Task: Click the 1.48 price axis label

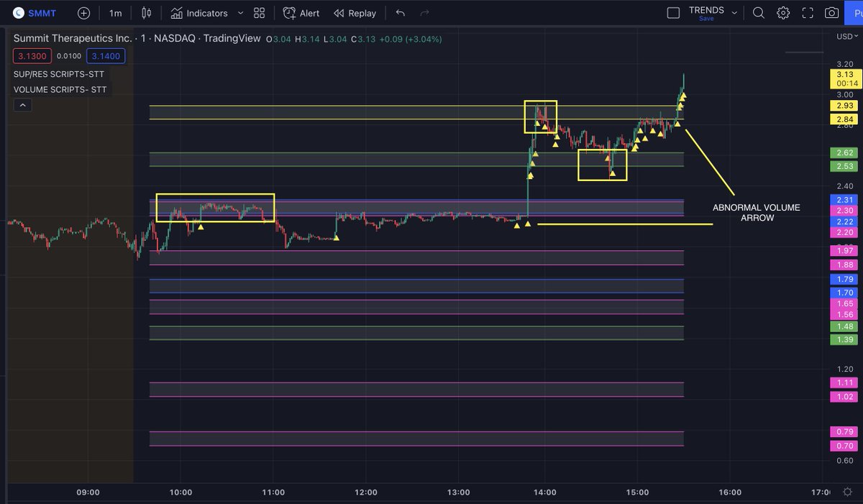Action: pyautogui.click(x=844, y=326)
